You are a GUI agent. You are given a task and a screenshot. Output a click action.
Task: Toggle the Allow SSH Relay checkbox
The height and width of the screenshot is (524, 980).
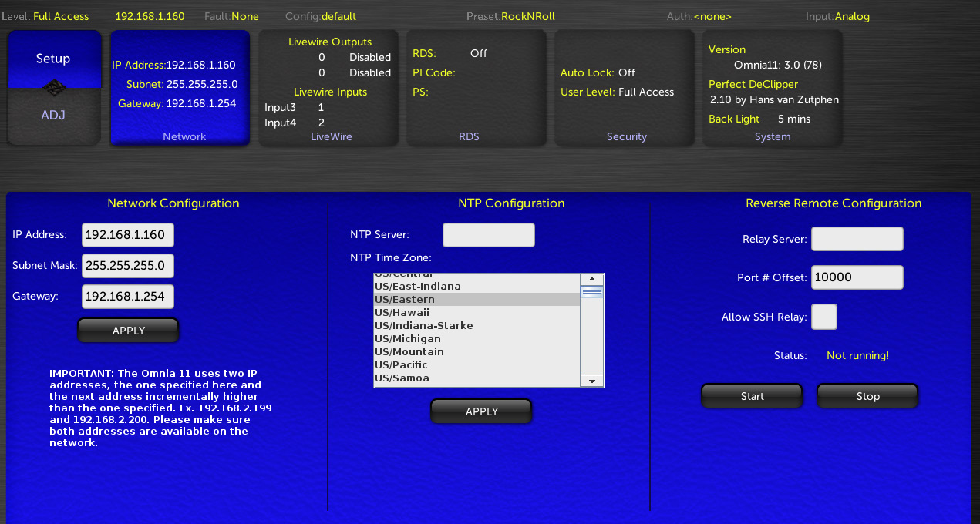[824, 317]
